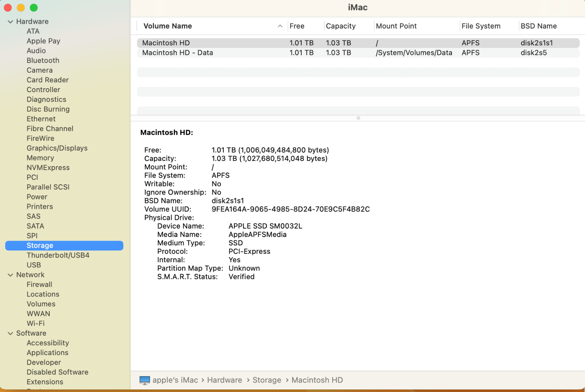585x392 pixels.
Task: Select USB in the sidebar
Action: pos(34,265)
